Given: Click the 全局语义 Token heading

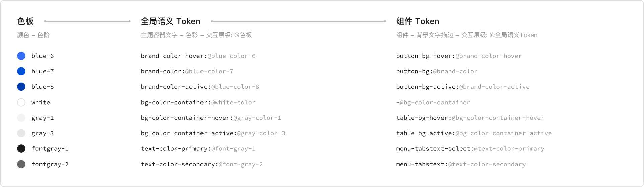Looking at the screenshot, I should click(170, 21).
